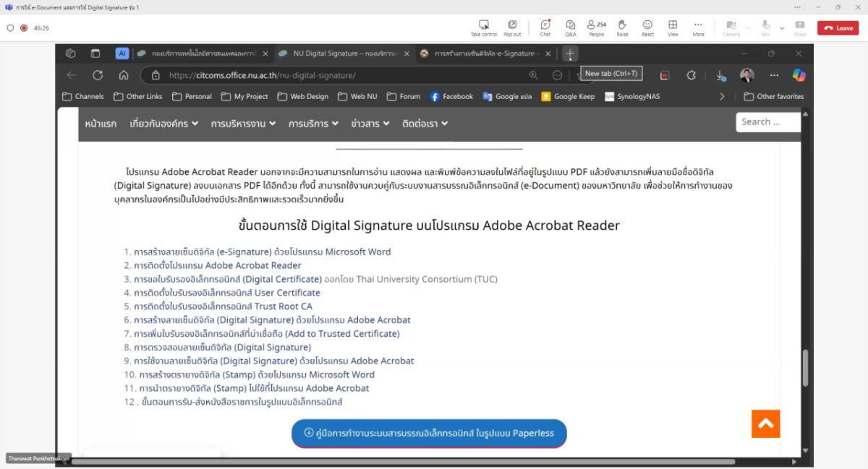
Task: Click the Share content button
Action: click(x=800, y=27)
